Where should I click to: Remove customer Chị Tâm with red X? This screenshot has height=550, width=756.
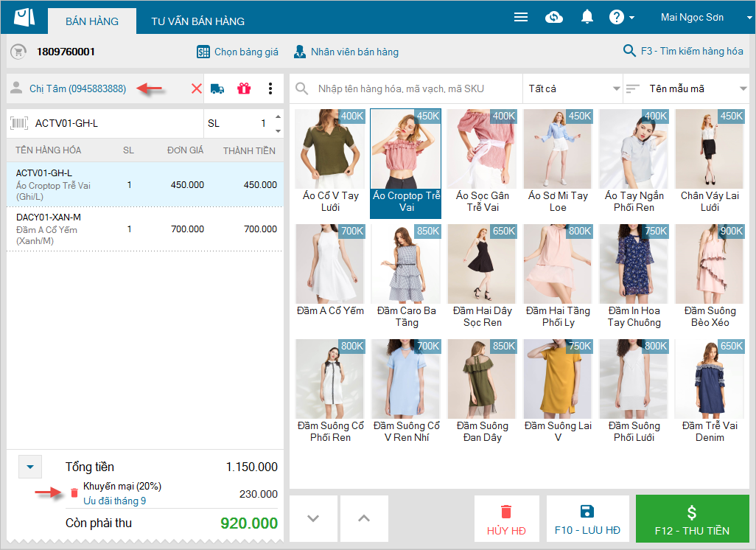pos(196,88)
